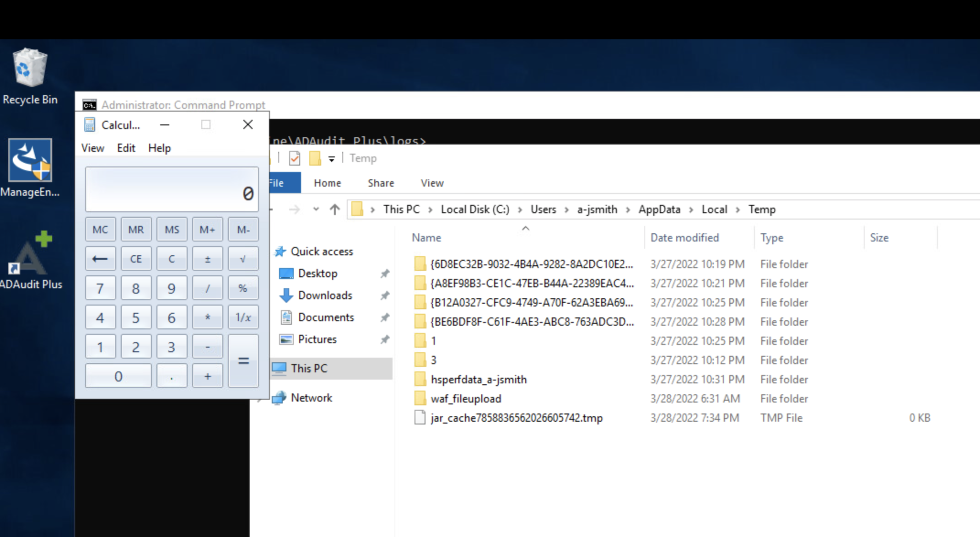Click the plus-minus sign toggle in Calculator

pos(207,259)
